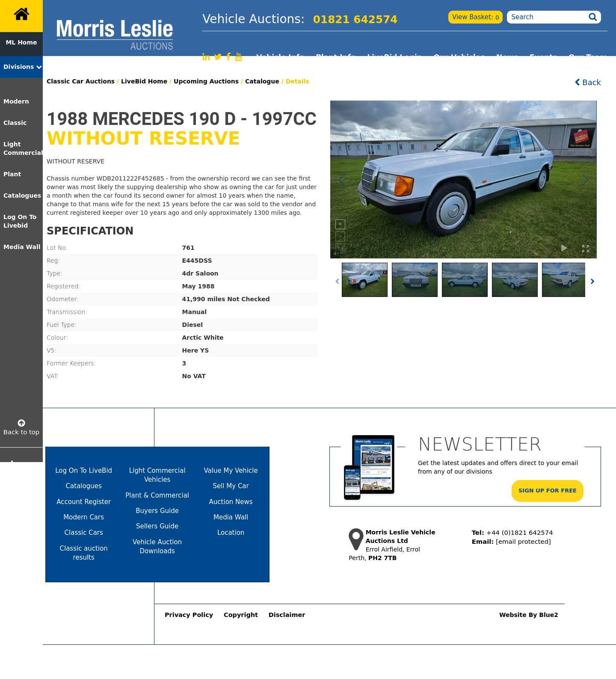The width and height of the screenshot is (616, 679).
Task: Open the gallery in fullscreen
Action: tap(586, 248)
